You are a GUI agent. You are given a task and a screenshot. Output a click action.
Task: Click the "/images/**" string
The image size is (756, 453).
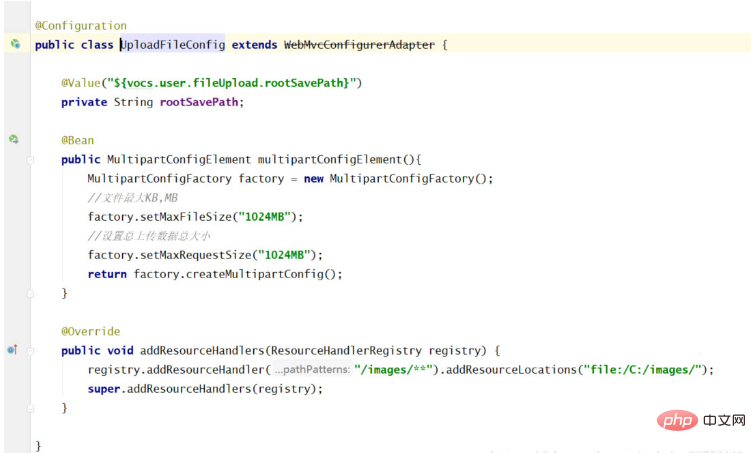click(393, 370)
